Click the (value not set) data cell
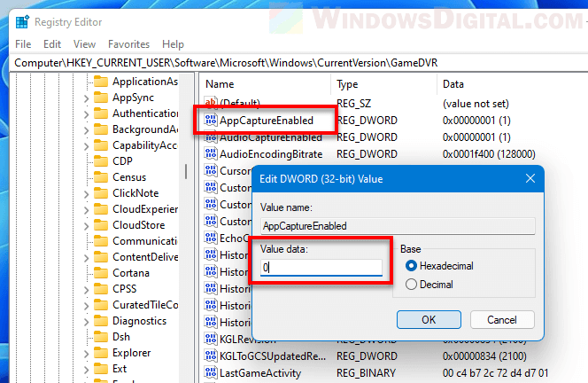 click(x=476, y=104)
